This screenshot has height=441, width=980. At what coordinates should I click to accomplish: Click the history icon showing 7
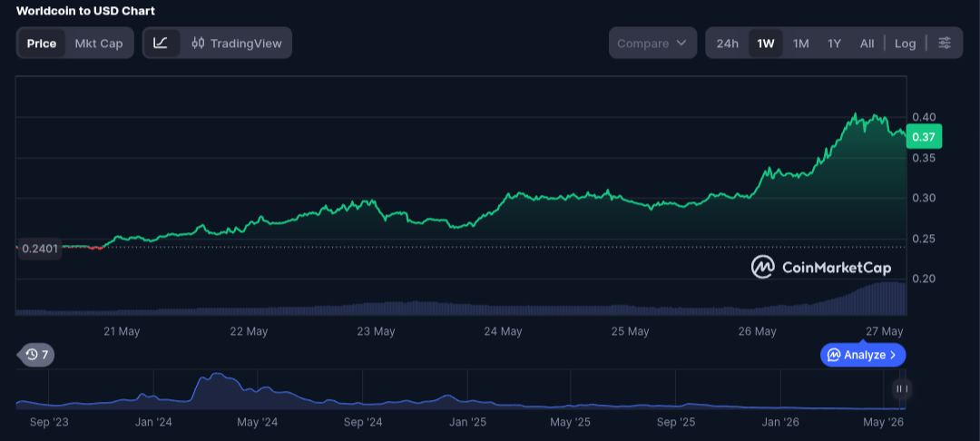(37, 356)
